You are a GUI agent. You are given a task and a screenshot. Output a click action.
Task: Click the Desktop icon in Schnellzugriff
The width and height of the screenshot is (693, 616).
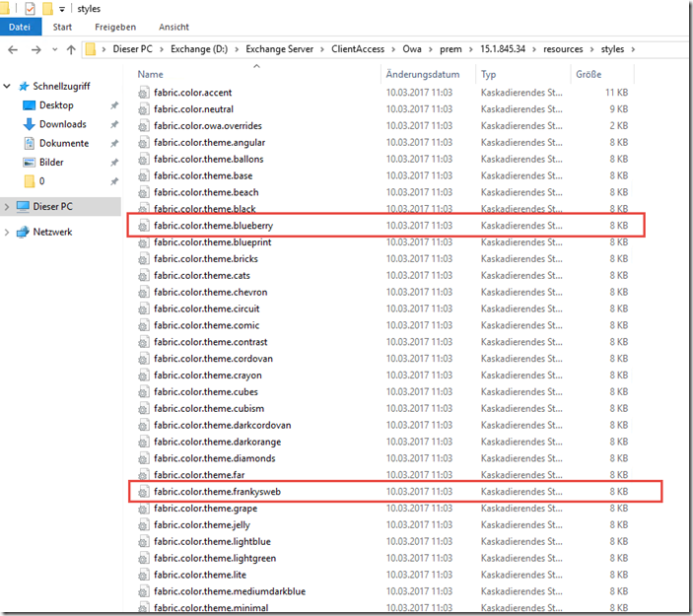pos(29,105)
